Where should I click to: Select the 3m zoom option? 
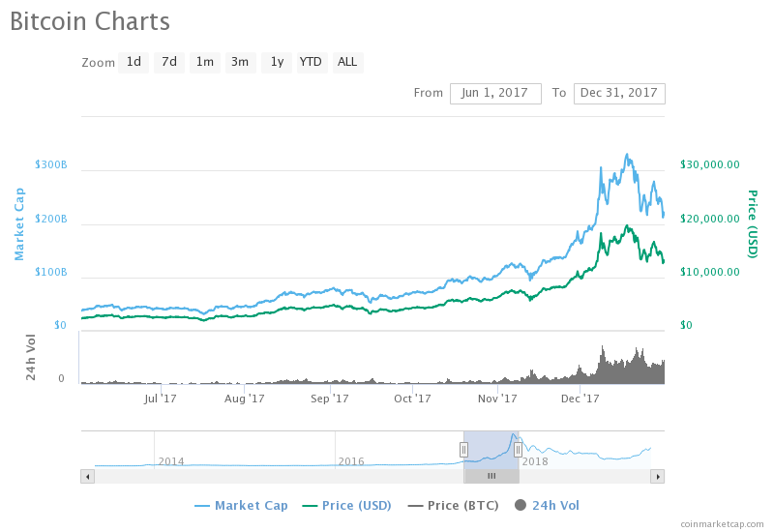click(x=240, y=62)
